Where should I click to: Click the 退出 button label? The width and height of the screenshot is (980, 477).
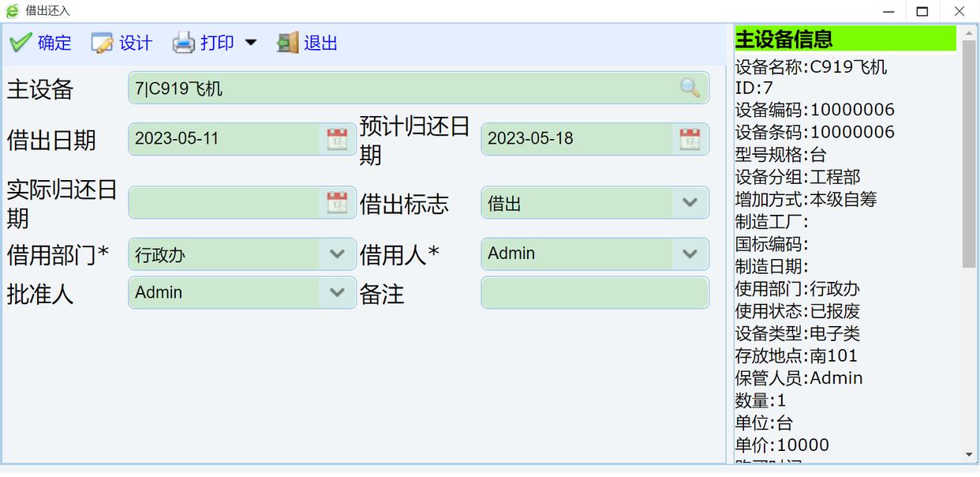(320, 43)
